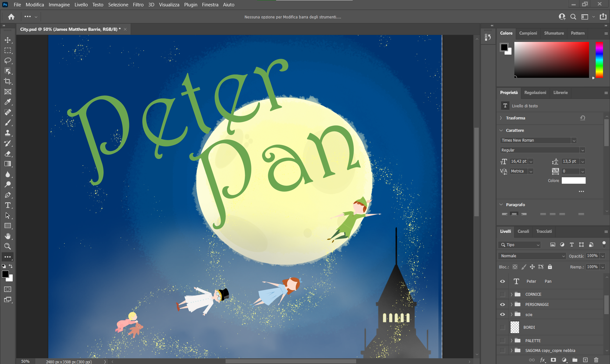The width and height of the screenshot is (610, 364).
Task: Select the Path Selection tool
Action: 8,215
